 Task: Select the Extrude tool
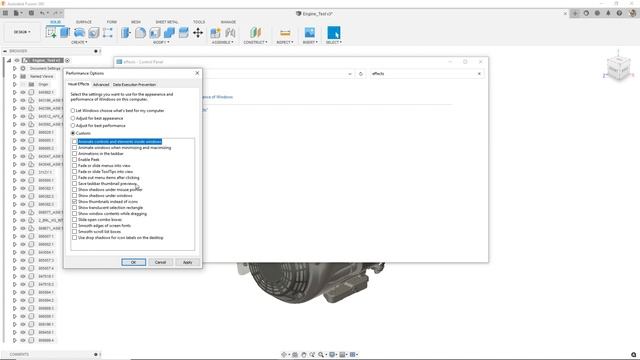(x=65, y=32)
